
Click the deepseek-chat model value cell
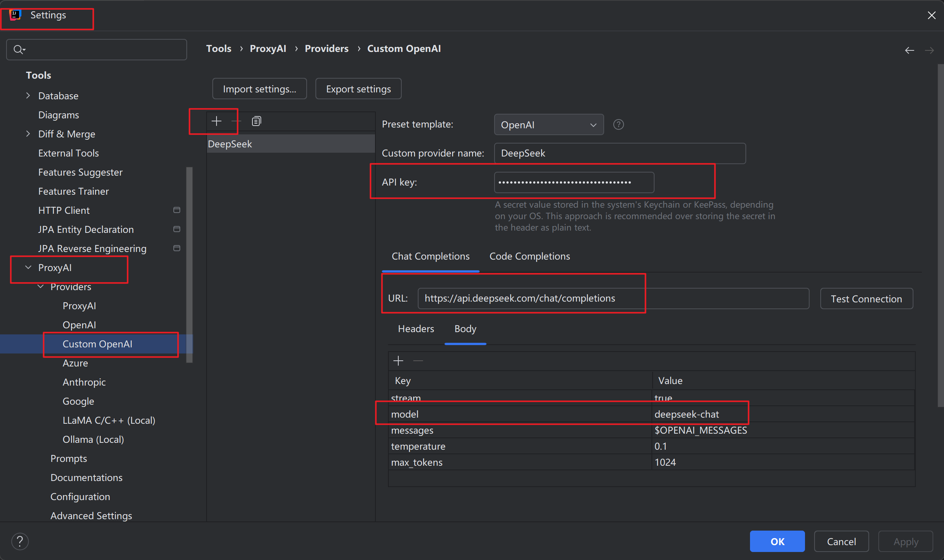[783, 414]
